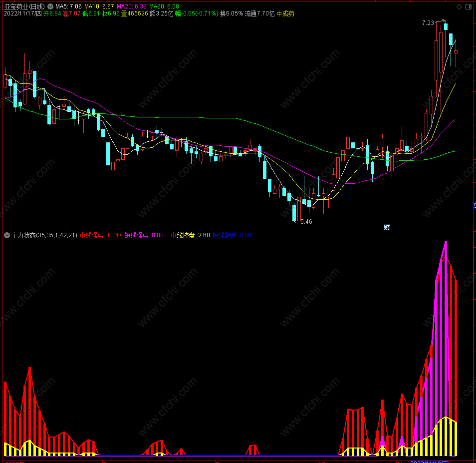This screenshot has width=476, height=463.
Task: Click the change value 幅-0.05(-0.71%)
Action: pos(197,13)
